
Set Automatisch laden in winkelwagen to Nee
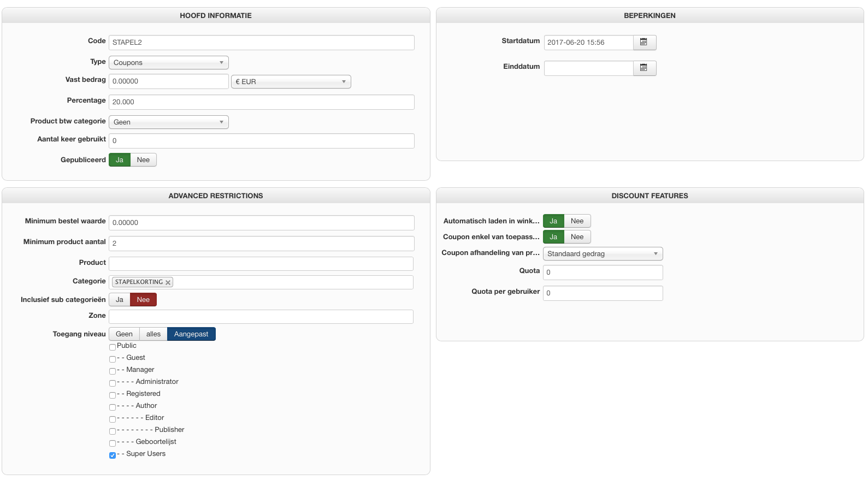click(x=577, y=221)
